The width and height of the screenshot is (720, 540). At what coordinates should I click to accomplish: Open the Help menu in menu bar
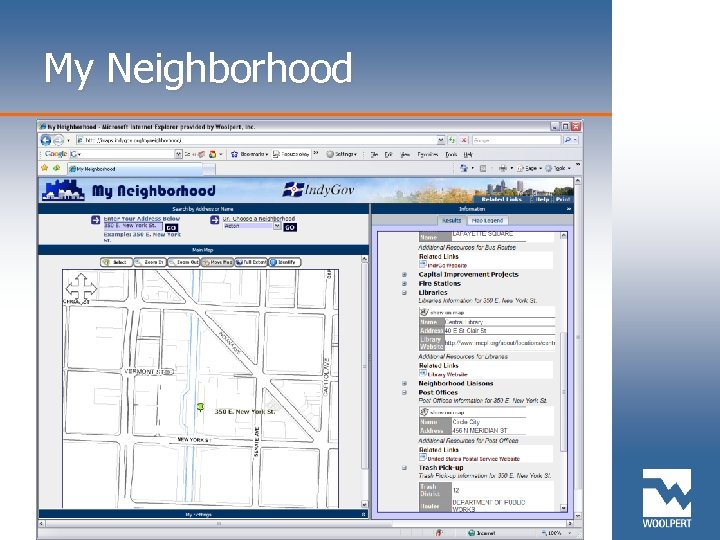(468, 155)
